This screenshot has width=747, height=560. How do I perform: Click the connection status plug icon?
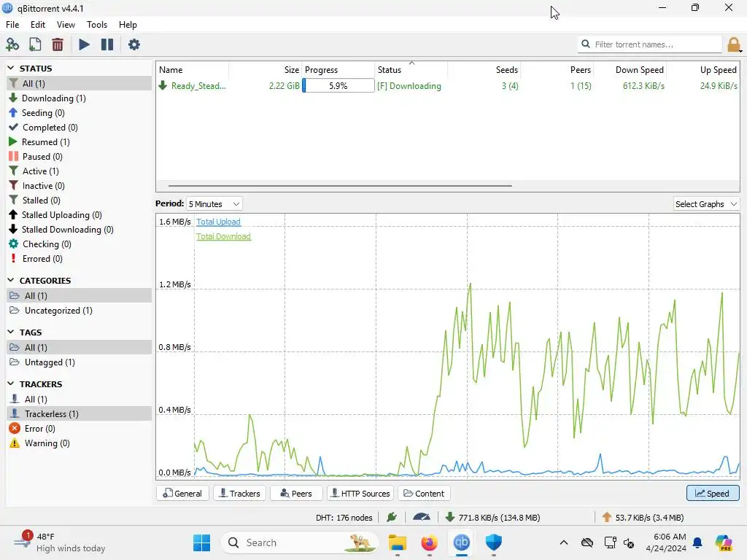pyautogui.click(x=392, y=517)
